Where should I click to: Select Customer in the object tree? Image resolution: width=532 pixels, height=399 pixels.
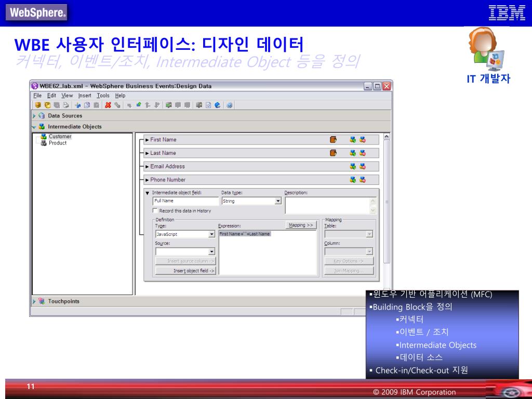click(x=60, y=137)
